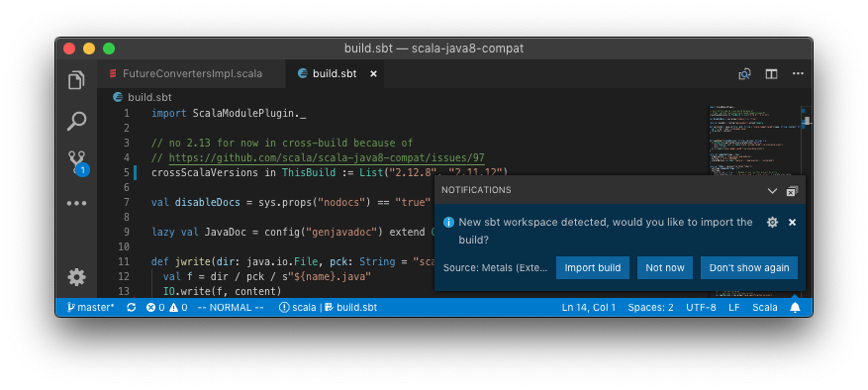Click the Import build button
Screen dimensions: 868x390
pyautogui.click(x=592, y=267)
